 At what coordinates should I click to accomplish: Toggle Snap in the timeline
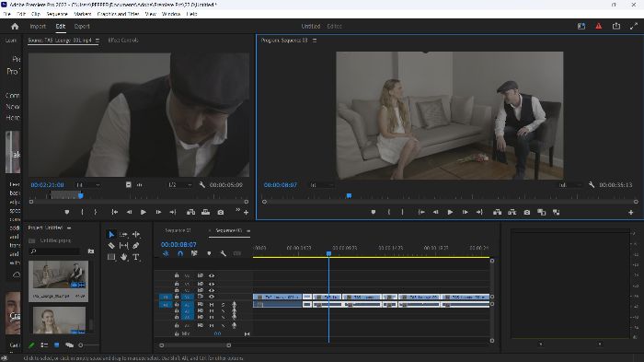[180, 253]
